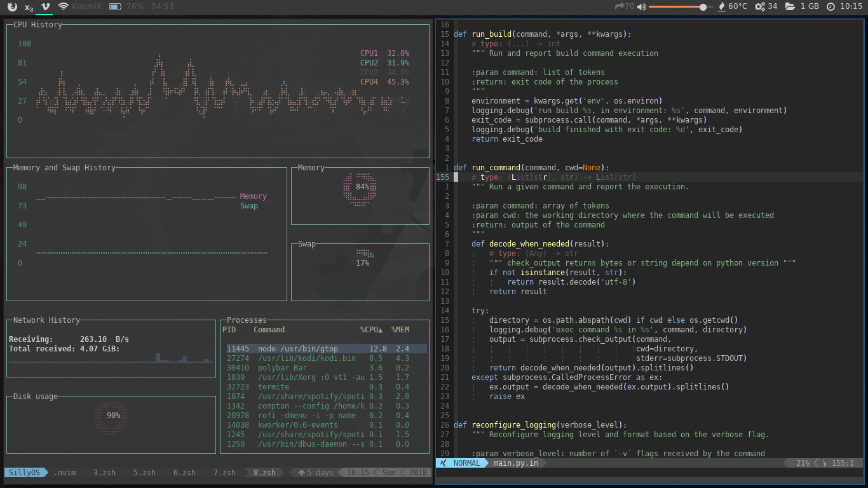The width and height of the screenshot is (868, 488).
Task: Switch to the 7.zsh tmux window
Action: click(x=224, y=473)
